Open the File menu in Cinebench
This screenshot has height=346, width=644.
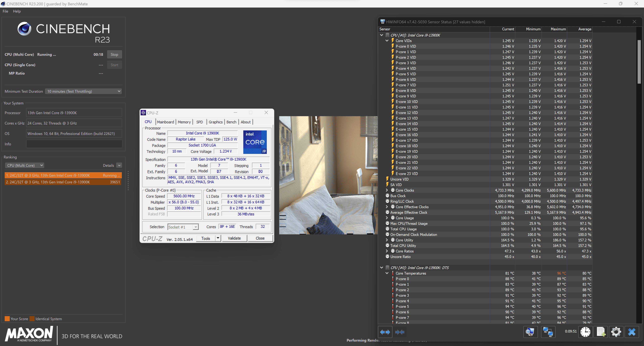coord(5,11)
